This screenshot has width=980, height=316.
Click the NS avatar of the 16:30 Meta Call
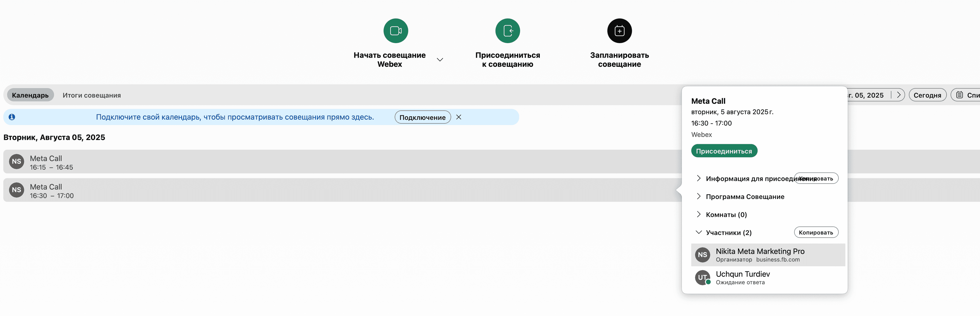[x=16, y=190]
